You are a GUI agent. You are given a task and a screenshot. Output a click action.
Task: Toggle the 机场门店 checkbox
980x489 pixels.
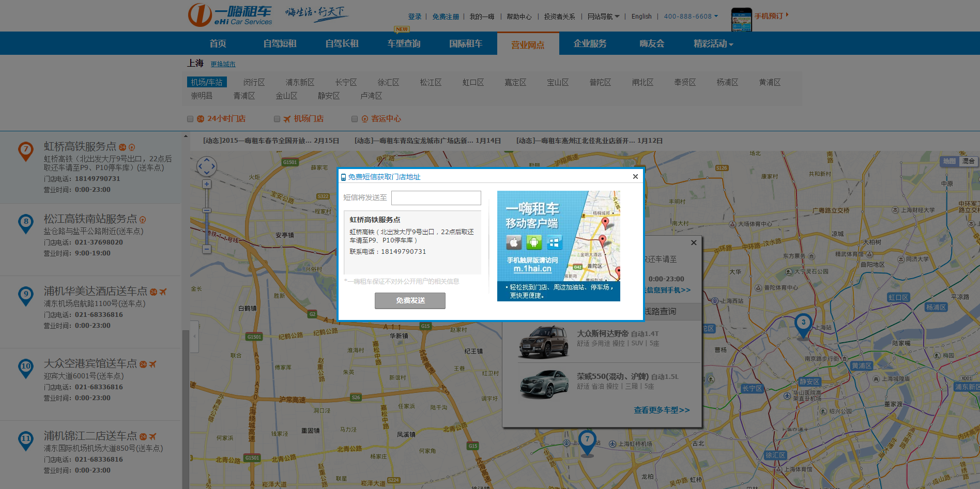[277, 119]
